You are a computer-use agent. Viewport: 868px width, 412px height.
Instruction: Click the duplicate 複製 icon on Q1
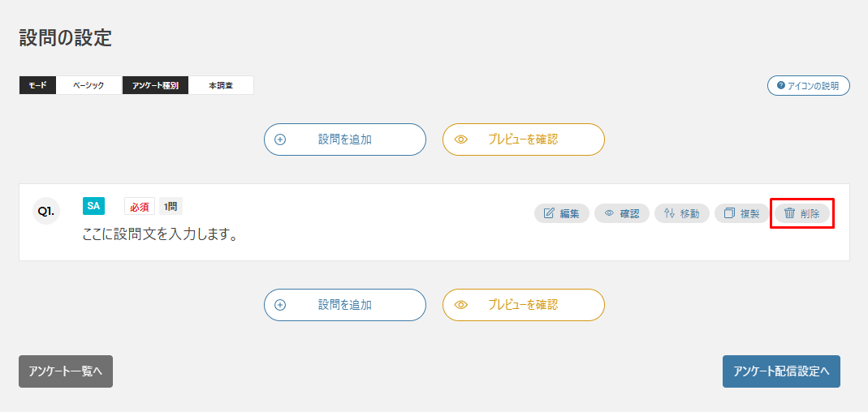730,213
